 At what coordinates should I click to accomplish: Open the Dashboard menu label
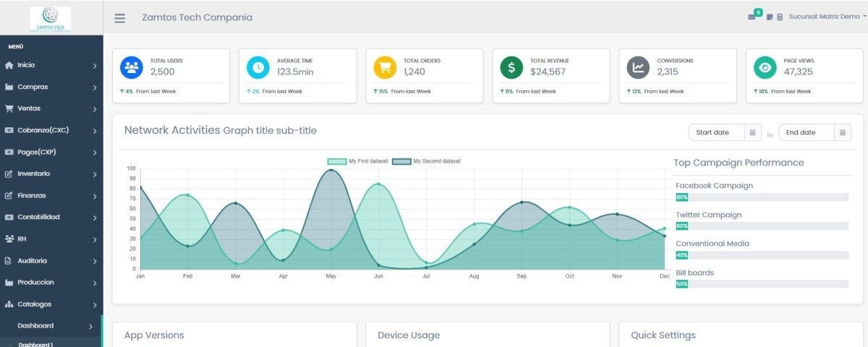(35, 325)
